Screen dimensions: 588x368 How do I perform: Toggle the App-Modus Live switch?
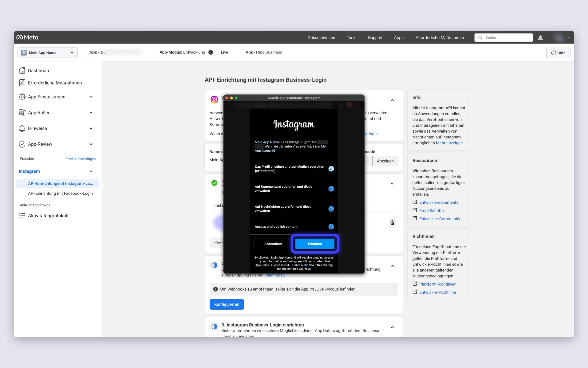(x=213, y=52)
